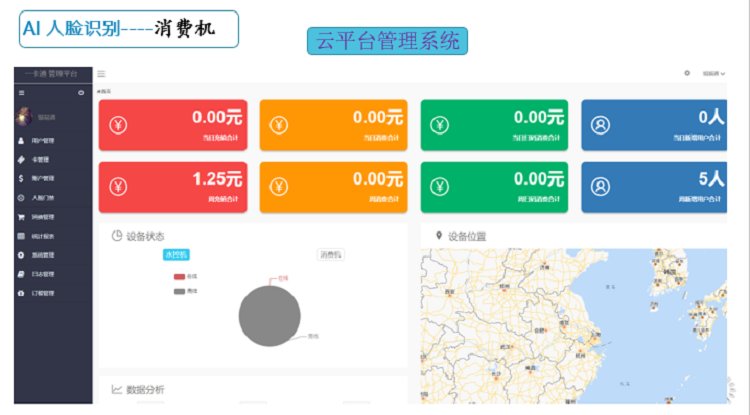Toggle the gray 离线 legend item
Viewport: 750px width, 415px height.
tap(184, 291)
